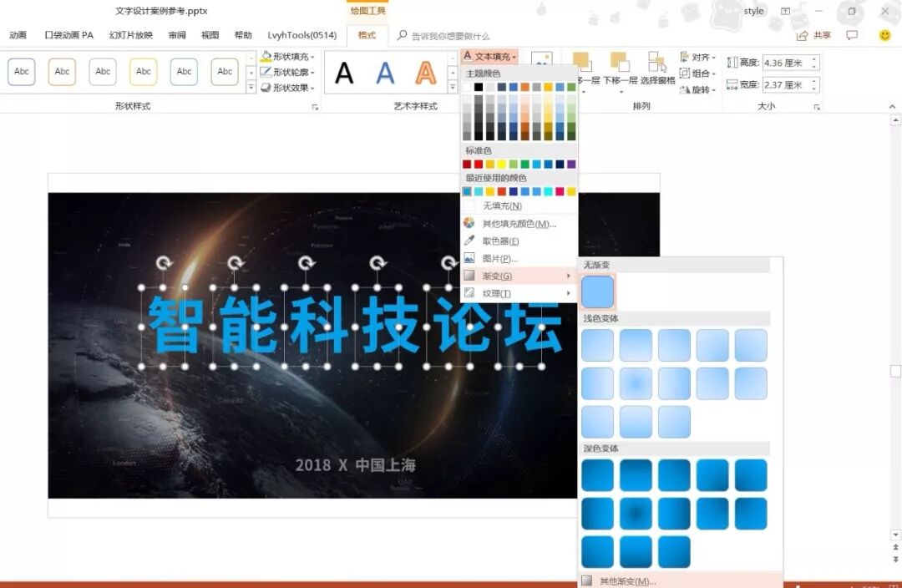Click the 宽度 width input field

(x=787, y=84)
